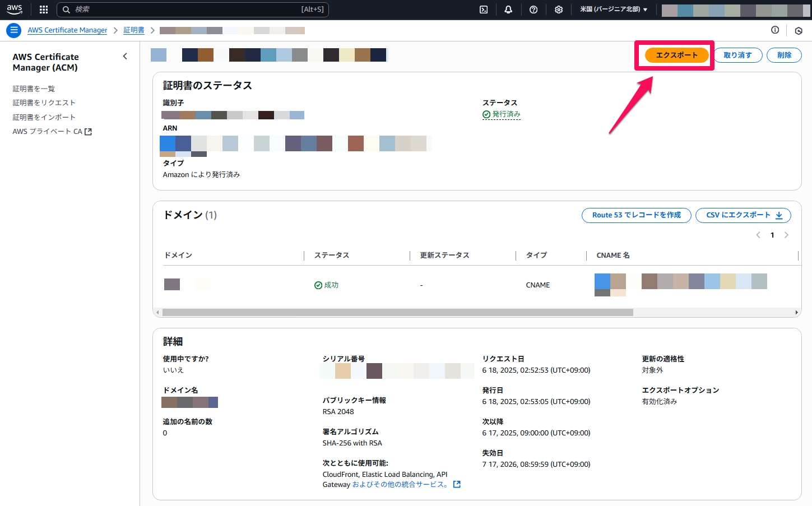
Task: Click the ドメイン column header
Action: pyautogui.click(x=178, y=255)
